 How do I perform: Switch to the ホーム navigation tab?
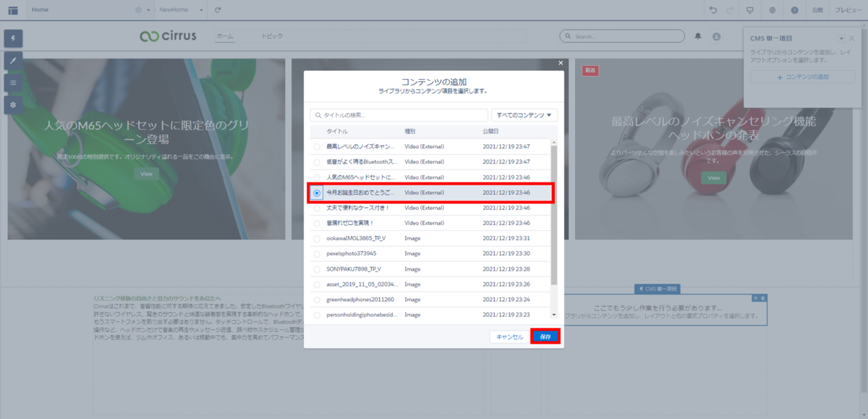pos(225,36)
